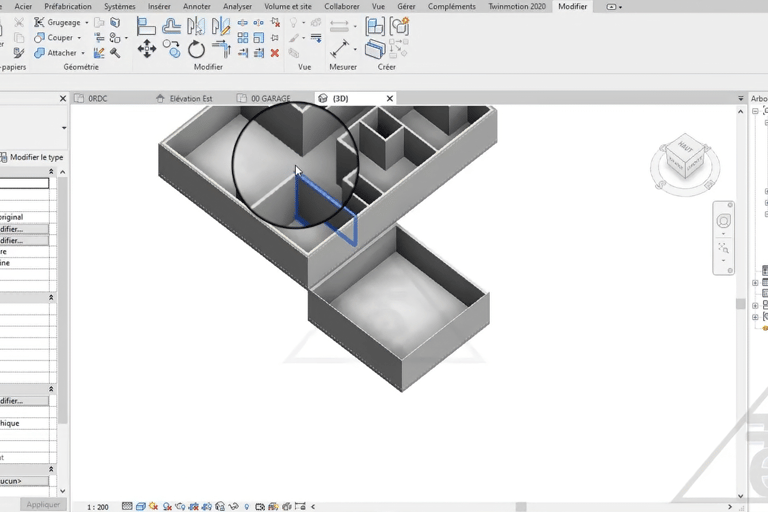
Task: Open the Couper dropdown arrow
Action: [79, 38]
